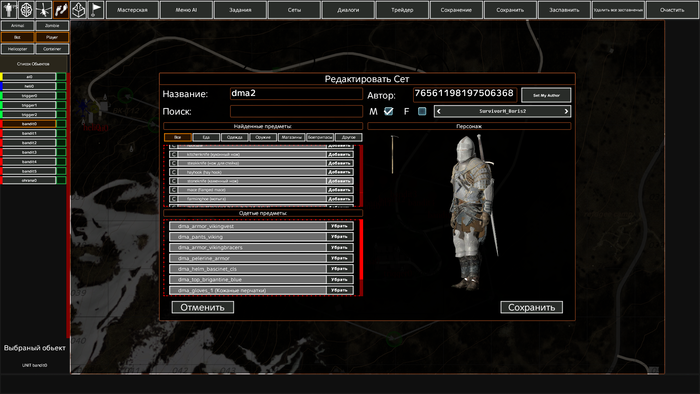Screen dimensions: 700x394
Task: Click Удалить все заспавненные in top bar
Action: (618, 10)
